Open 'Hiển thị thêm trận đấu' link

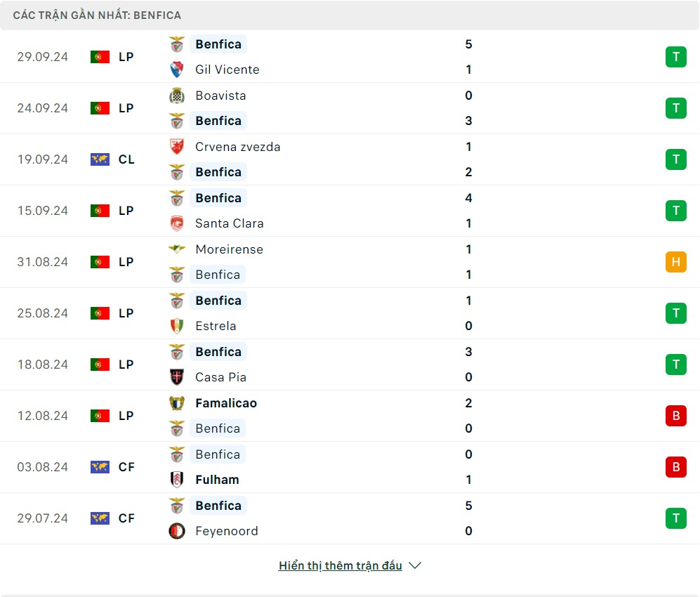[340, 565]
